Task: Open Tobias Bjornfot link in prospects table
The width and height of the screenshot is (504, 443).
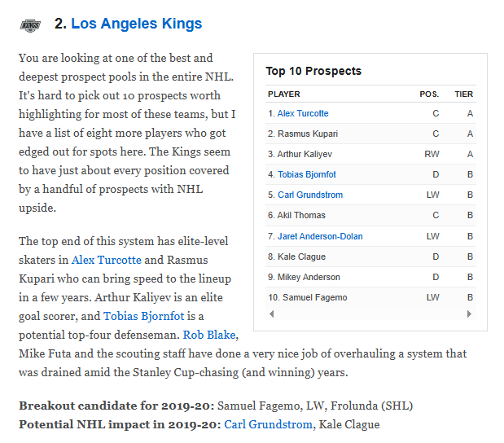Action: (306, 174)
